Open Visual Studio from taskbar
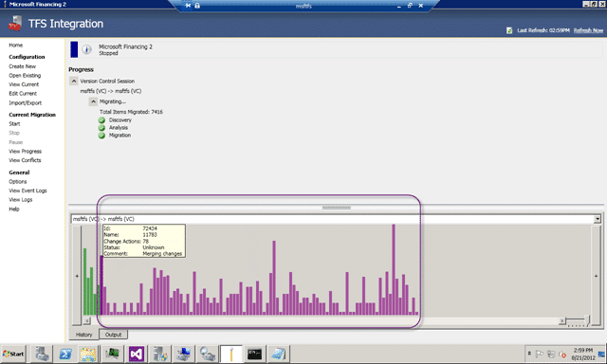Image resolution: width=607 pixels, height=364 pixels. (137, 354)
